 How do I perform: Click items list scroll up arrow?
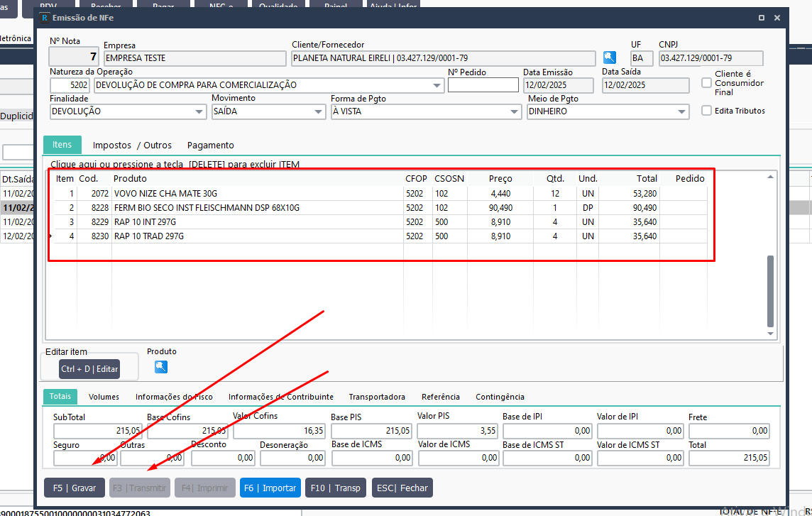click(771, 177)
